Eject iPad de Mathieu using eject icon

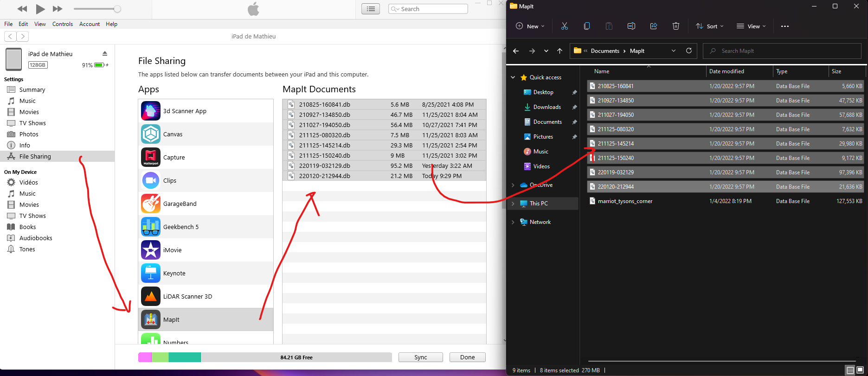(105, 54)
